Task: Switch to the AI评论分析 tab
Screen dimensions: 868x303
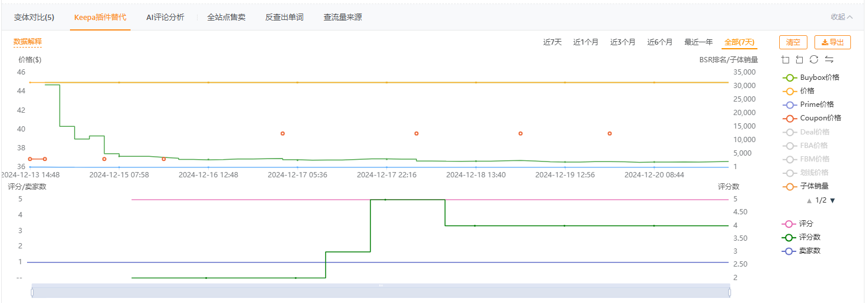Action: 165,17
